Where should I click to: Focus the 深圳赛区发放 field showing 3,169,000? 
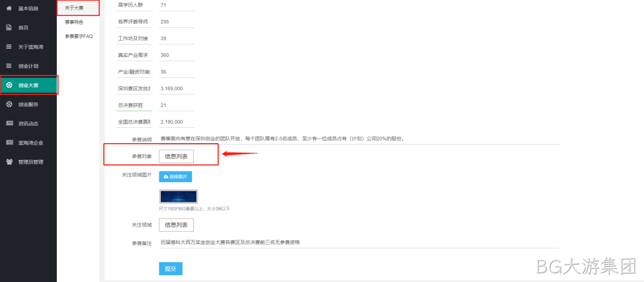(177, 89)
